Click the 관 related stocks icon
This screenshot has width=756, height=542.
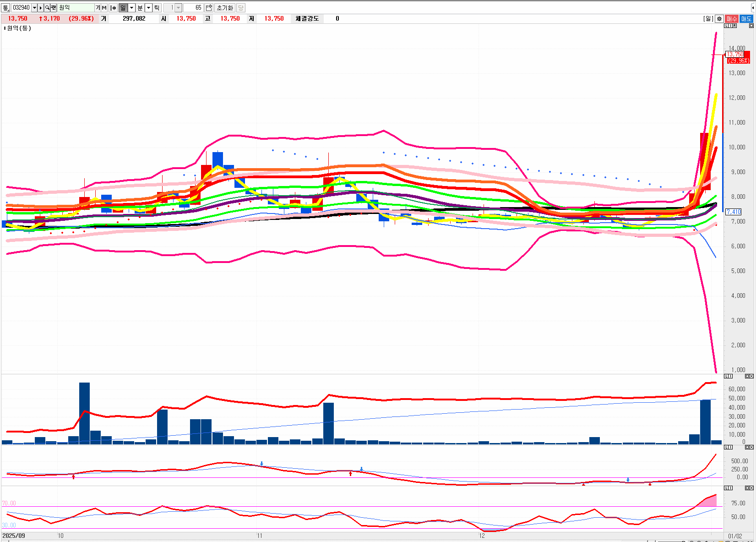54,8
